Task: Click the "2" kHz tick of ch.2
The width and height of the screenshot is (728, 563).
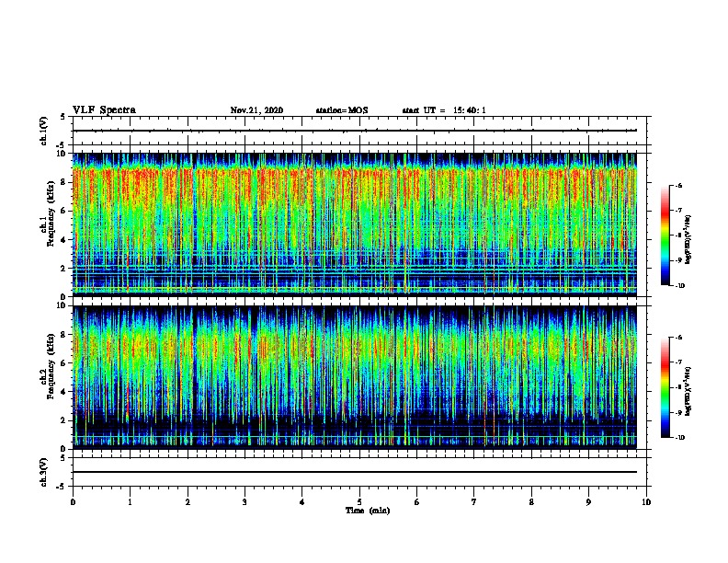Action: coord(64,420)
